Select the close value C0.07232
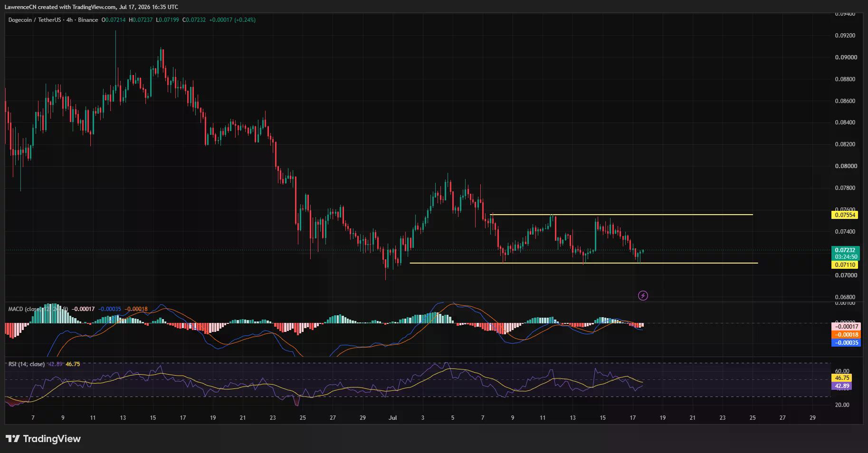 coord(194,20)
